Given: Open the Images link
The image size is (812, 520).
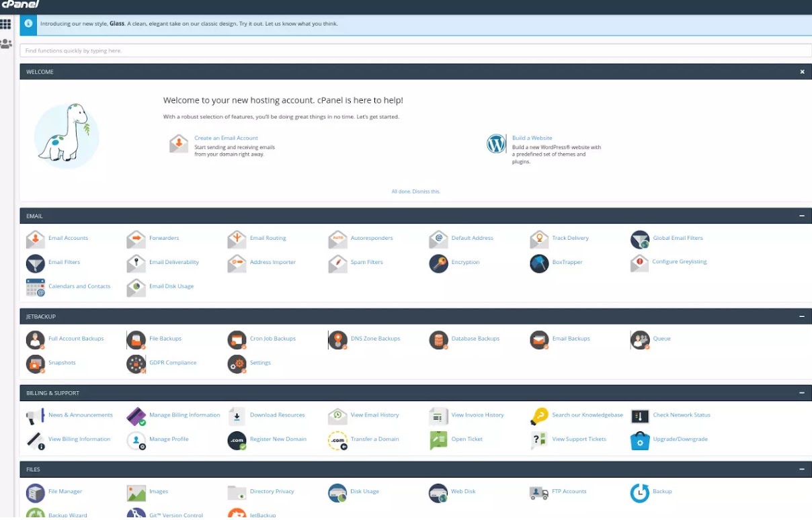Looking at the screenshot, I should click(159, 492).
